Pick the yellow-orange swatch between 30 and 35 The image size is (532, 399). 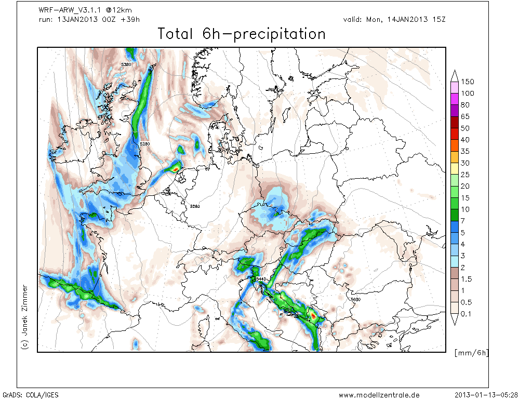[x=455, y=157]
